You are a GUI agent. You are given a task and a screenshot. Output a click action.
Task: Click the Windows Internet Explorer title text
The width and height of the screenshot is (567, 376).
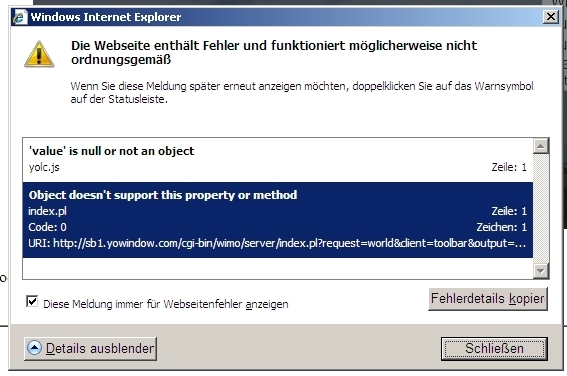pos(106,17)
